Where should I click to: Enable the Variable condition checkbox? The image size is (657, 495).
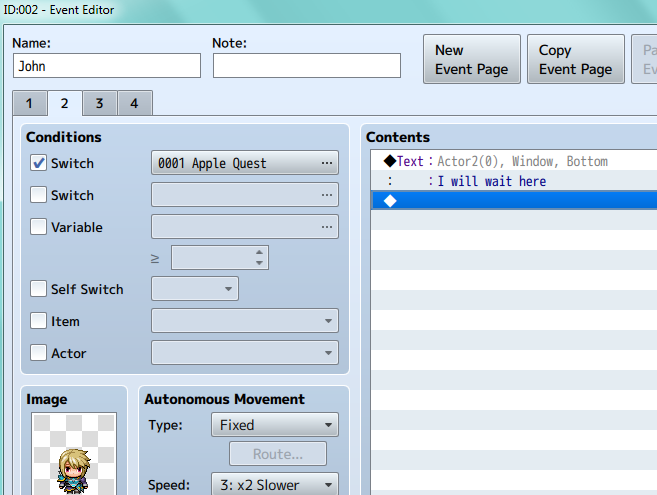[38, 227]
